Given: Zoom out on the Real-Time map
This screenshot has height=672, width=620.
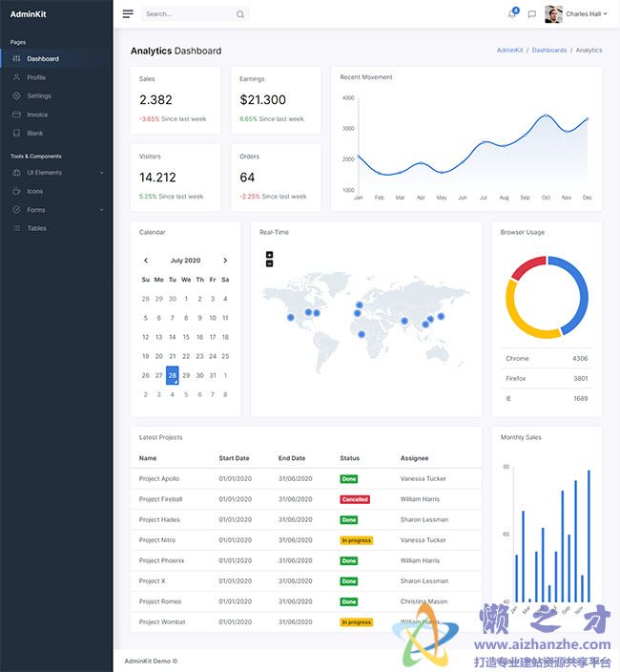Looking at the screenshot, I should [270, 263].
